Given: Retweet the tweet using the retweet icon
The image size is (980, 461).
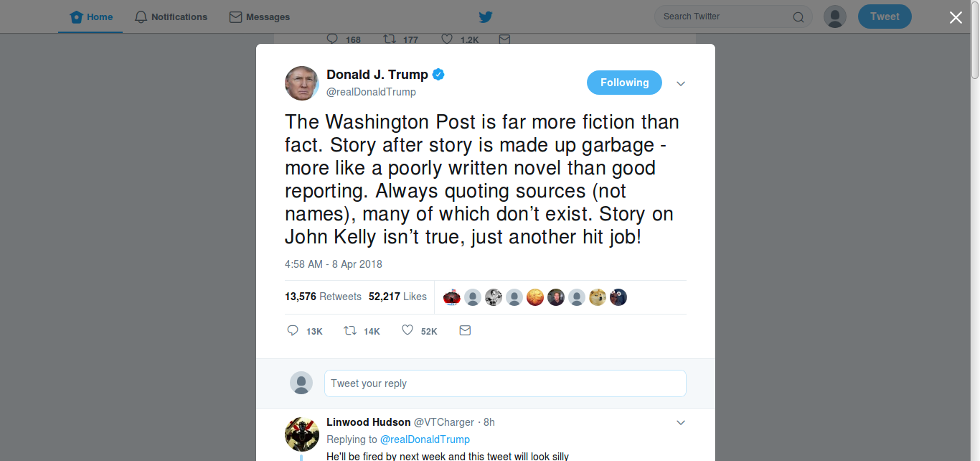Looking at the screenshot, I should coord(350,330).
